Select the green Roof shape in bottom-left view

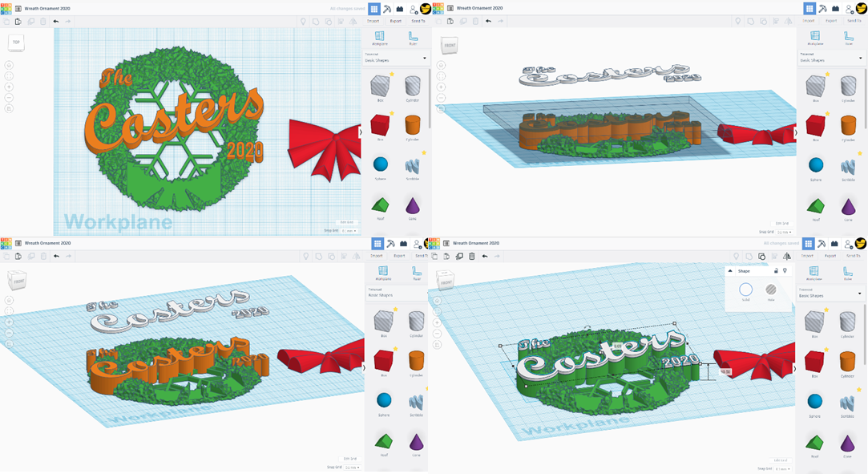383,441
